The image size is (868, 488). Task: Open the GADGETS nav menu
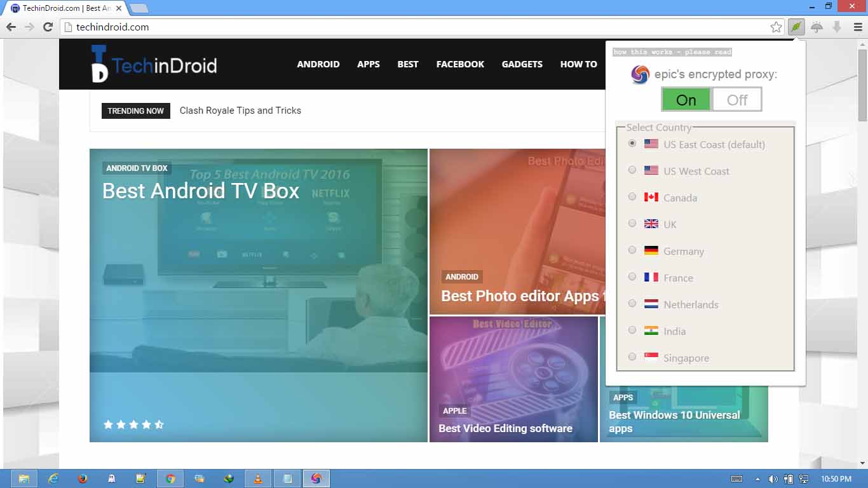click(x=522, y=64)
